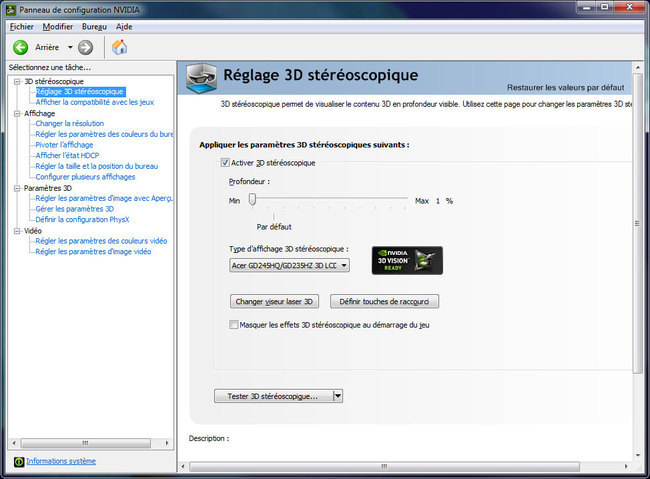The height and width of the screenshot is (479, 650).
Task: Collapse the Vidéo tree node
Action: tap(17, 231)
